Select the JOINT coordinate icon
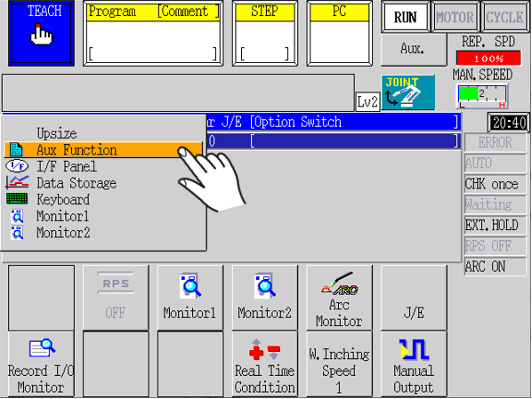Viewport: 532px width, 399px height. [407, 92]
